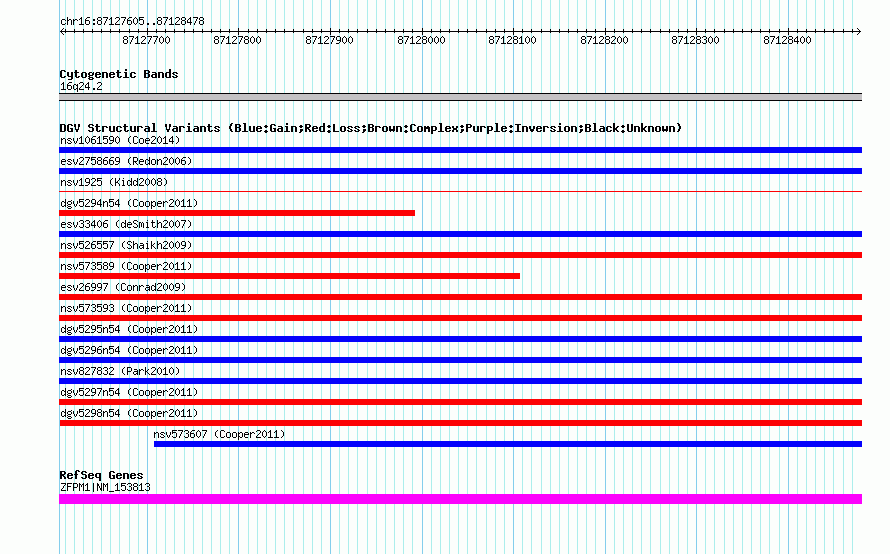
Task: Click ruler coordinate 87128100
Action: [513, 40]
